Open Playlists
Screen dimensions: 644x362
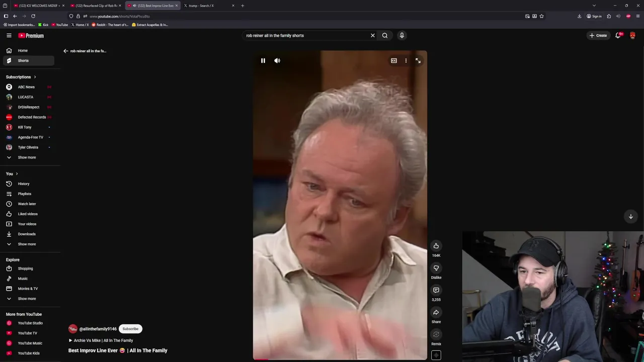click(28, 194)
